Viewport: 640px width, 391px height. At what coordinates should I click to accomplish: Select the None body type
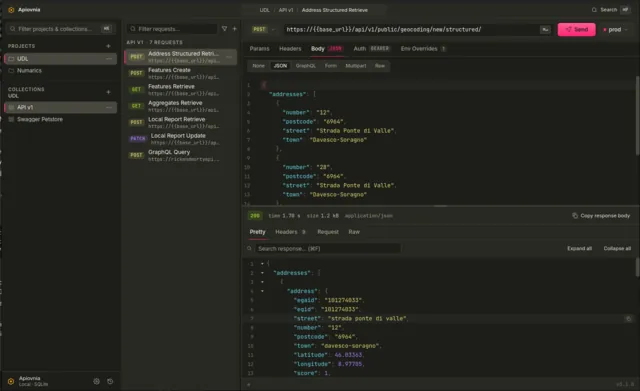[258, 66]
